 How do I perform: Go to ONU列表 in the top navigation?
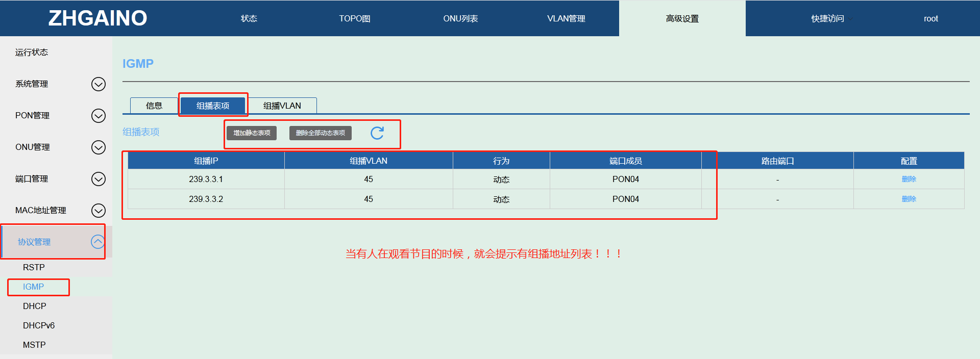coord(460,19)
